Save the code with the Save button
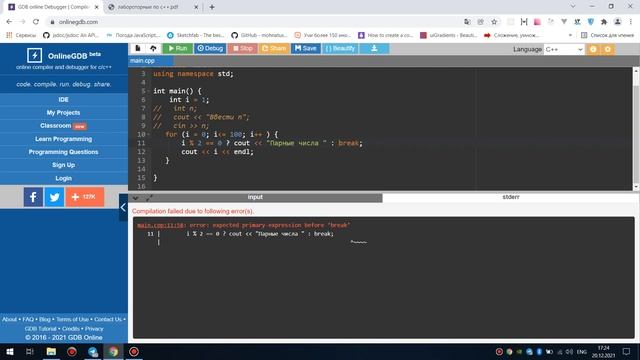 (x=305, y=49)
